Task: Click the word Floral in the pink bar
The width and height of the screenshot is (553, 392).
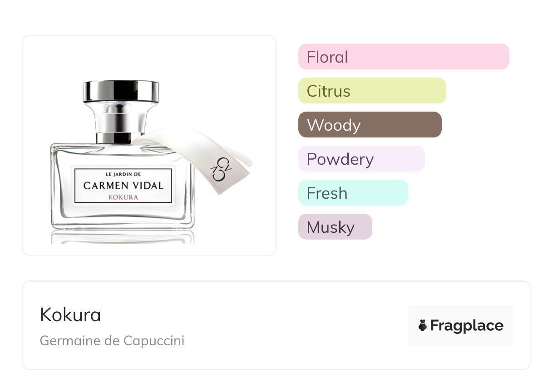Action: point(327,57)
